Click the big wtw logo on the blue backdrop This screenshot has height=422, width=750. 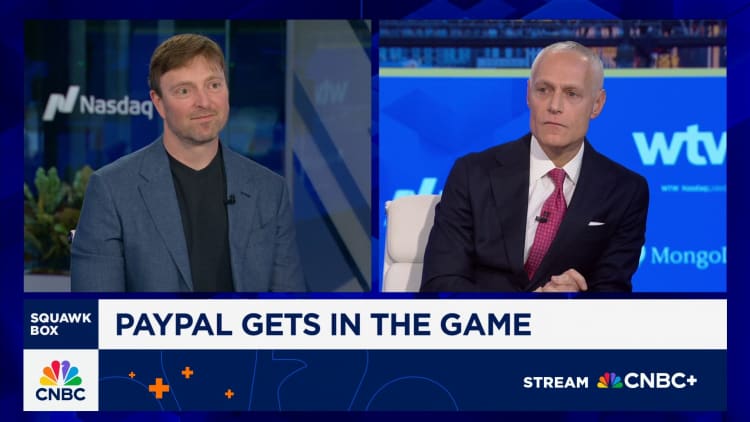point(679,145)
